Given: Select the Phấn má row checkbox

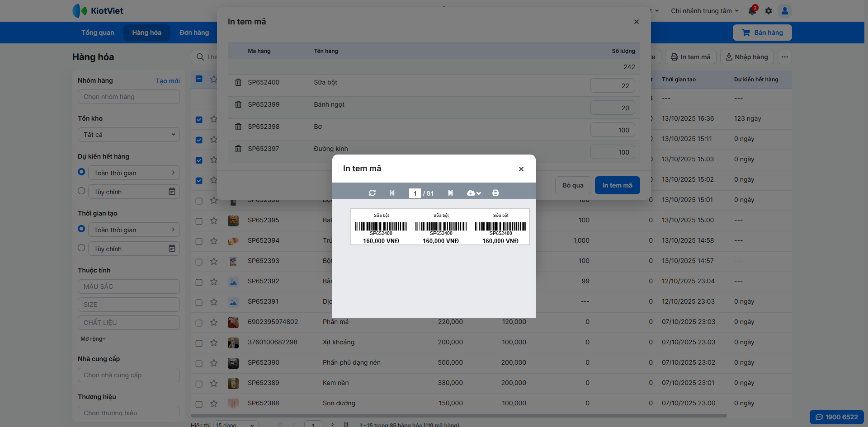Looking at the screenshot, I should click(199, 323).
